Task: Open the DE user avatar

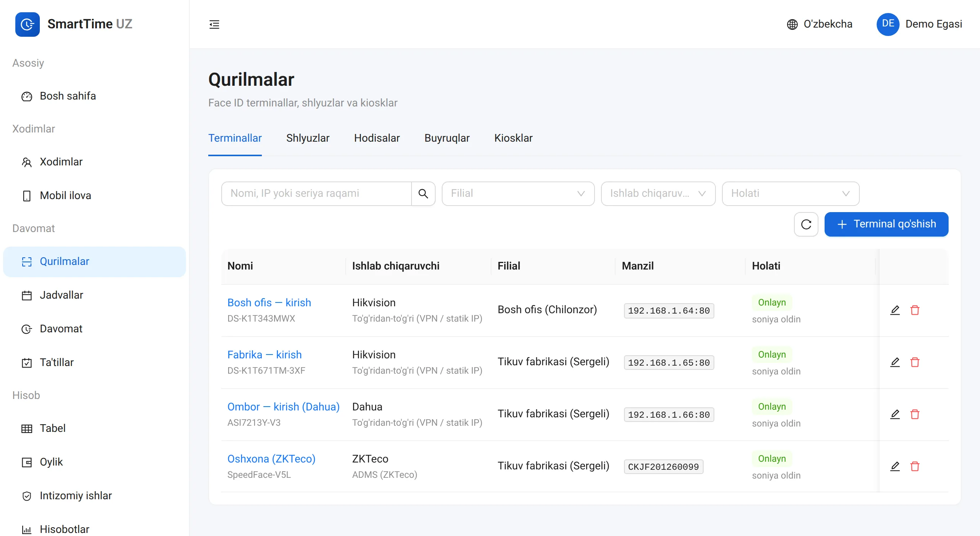Action: point(888,24)
